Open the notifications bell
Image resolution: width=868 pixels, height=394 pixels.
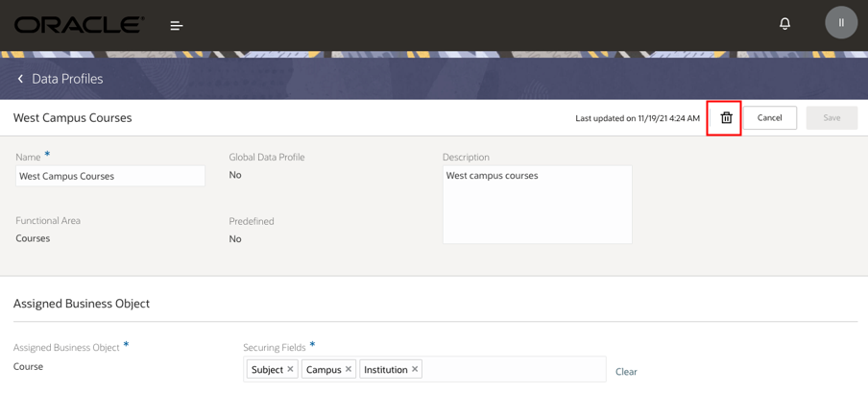pyautogui.click(x=784, y=23)
